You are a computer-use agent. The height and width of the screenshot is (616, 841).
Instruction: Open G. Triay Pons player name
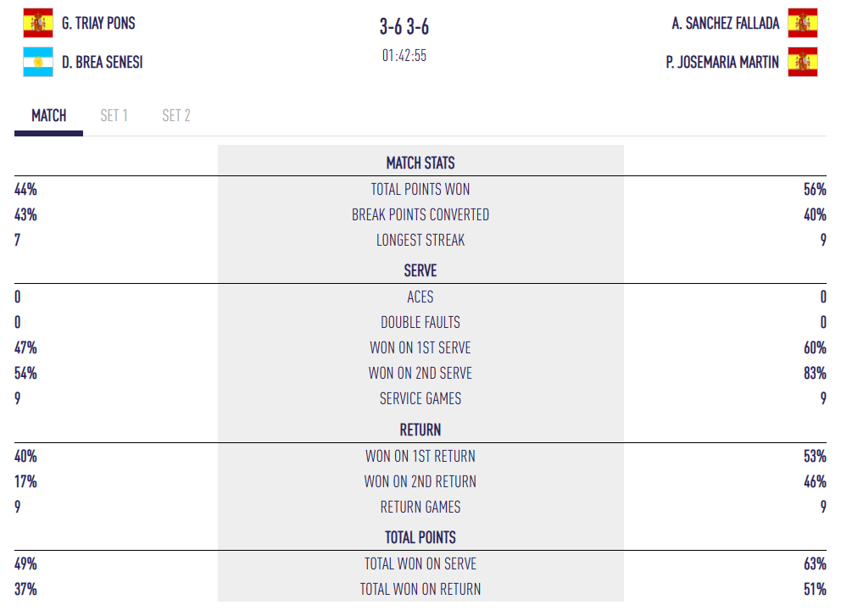[x=98, y=24]
